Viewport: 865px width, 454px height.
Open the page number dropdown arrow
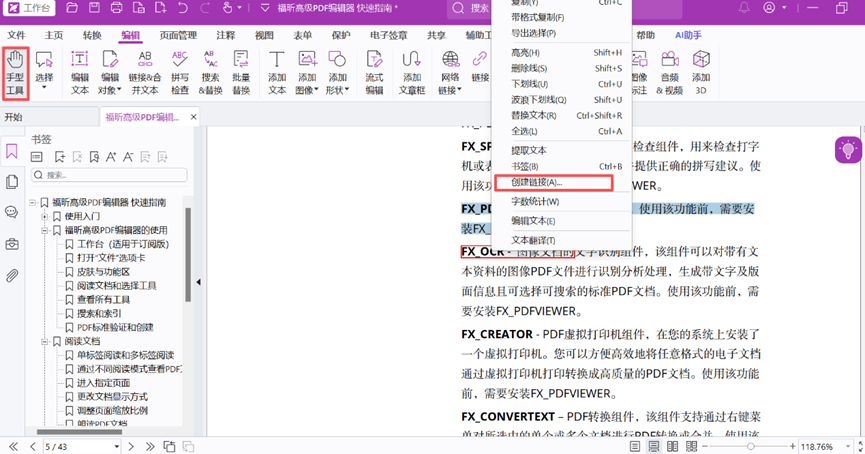click(117, 446)
